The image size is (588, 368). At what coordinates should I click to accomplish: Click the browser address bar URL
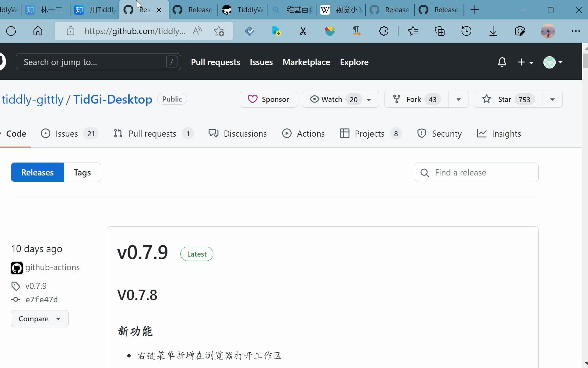click(x=135, y=31)
